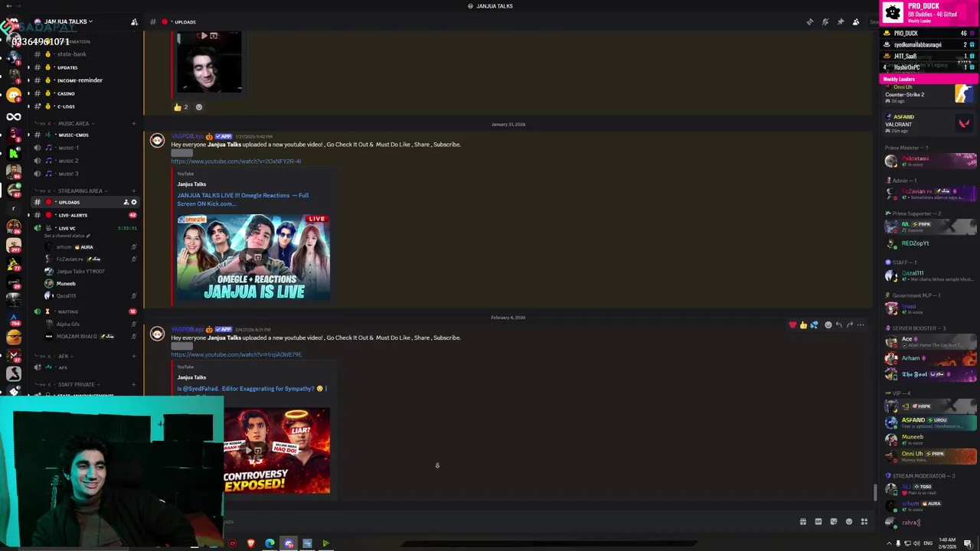Select user Alpha Gfx in WAITING channel
The image size is (980, 551).
(x=67, y=324)
